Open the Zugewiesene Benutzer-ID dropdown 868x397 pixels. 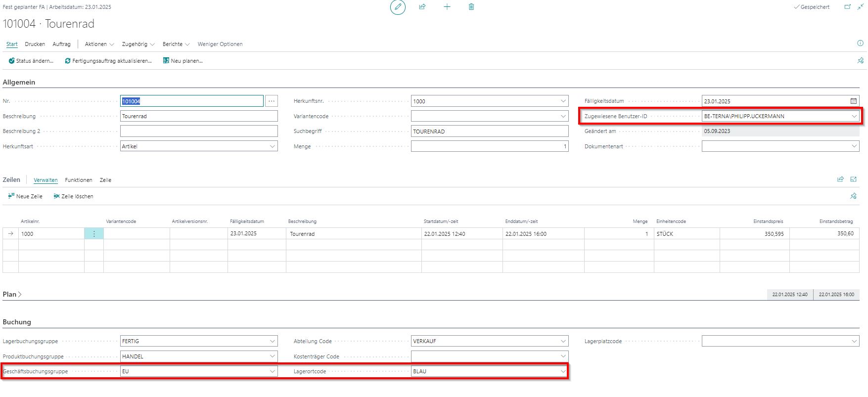[854, 116]
